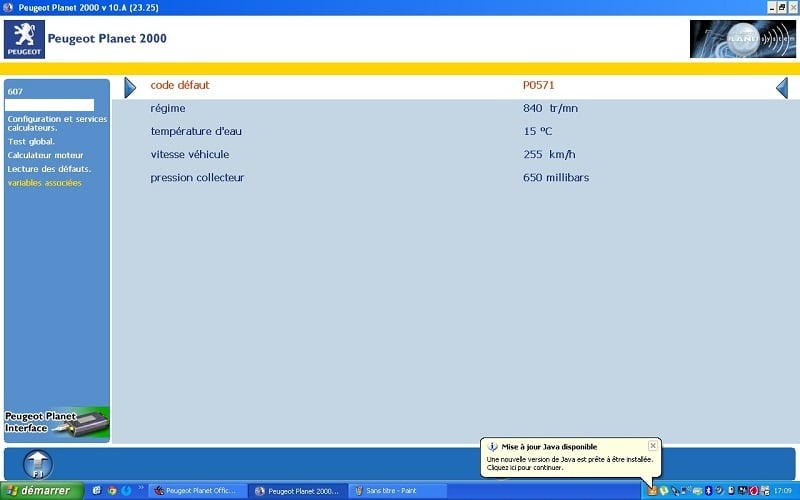
Task: Close the Java update balloon notification
Action: 653,445
